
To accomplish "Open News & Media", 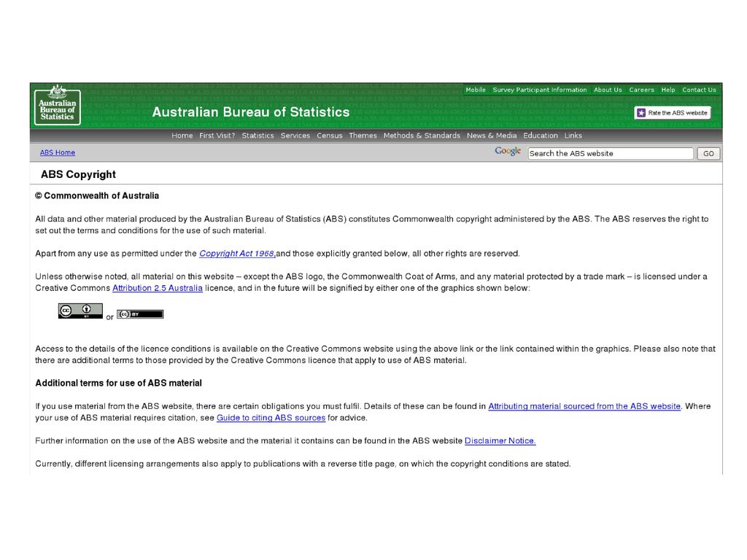I will pyautogui.click(x=492, y=136).
